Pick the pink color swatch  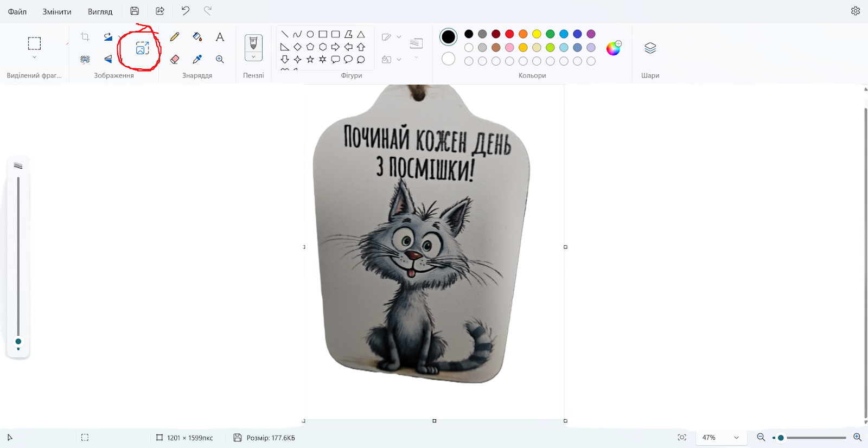coord(509,48)
